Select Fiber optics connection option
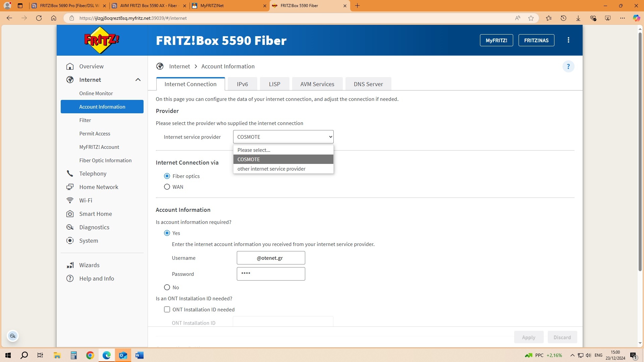The height and width of the screenshot is (362, 644). pyautogui.click(x=167, y=176)
